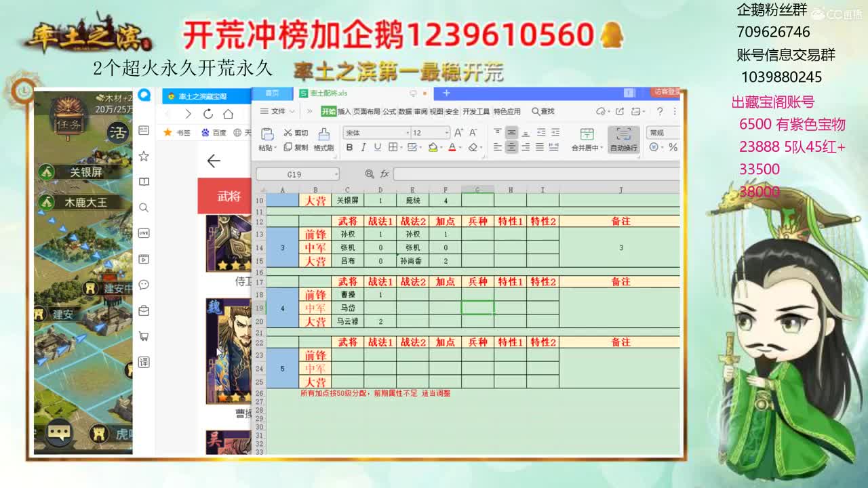This screenshot has width=868, height=488.
Task: Select the Format Painter (格式刷) tool
Action: click(x=323, y=140)
